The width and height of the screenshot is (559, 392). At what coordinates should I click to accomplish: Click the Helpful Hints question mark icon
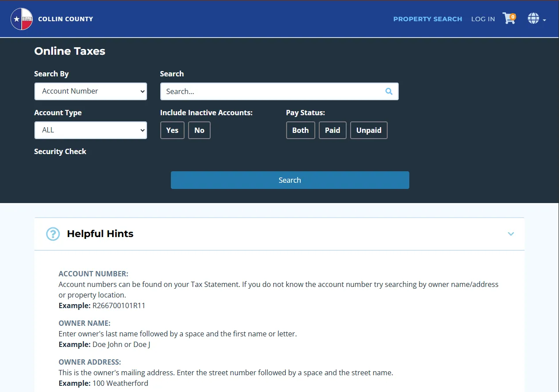pos(53,234)
